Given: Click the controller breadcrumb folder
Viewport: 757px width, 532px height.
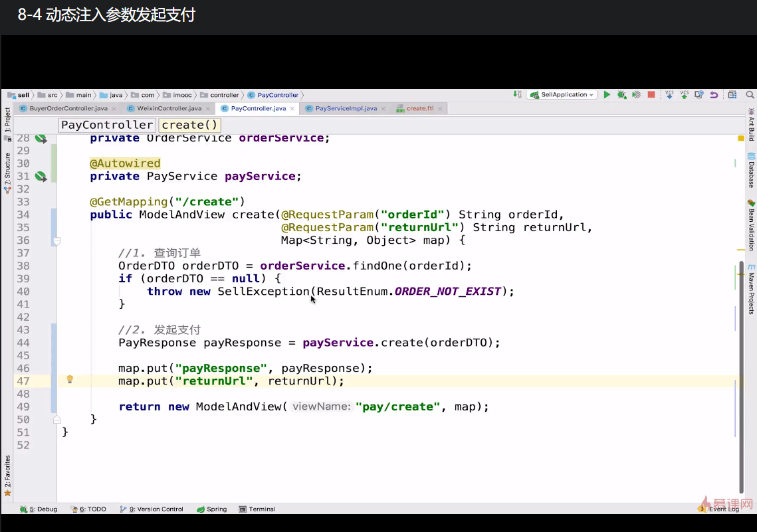Looking at the screenshot, I should (x=220, y=95).
